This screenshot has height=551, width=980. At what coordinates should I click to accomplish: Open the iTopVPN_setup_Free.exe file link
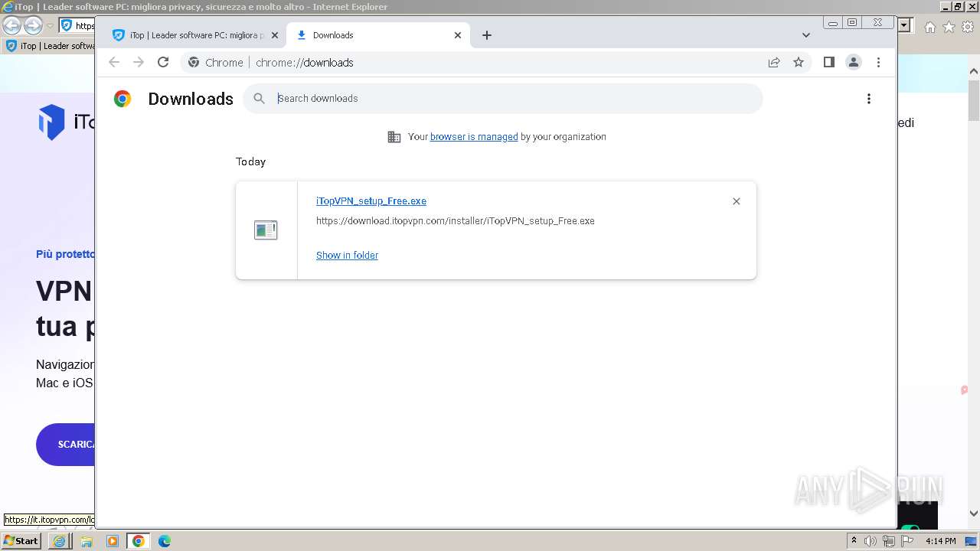pos(371,201)
